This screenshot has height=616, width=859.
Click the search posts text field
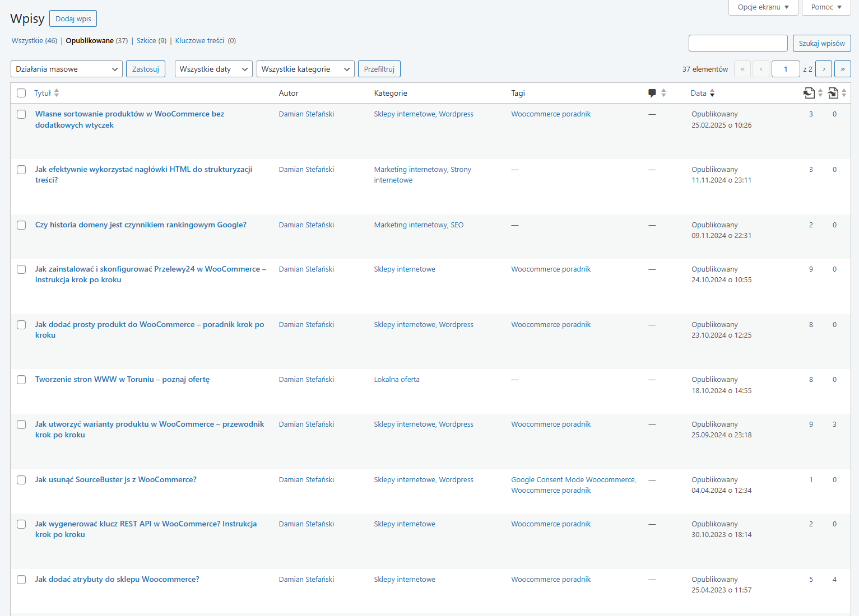pyautogui.click(x=738, y=43)
